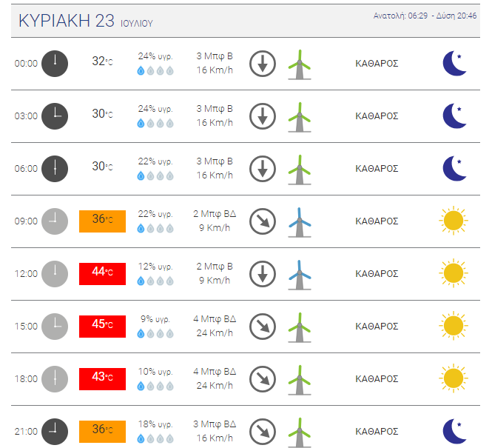Click the green wind turbine at 18:00
The image size is (492, 448).
point(299,378)
